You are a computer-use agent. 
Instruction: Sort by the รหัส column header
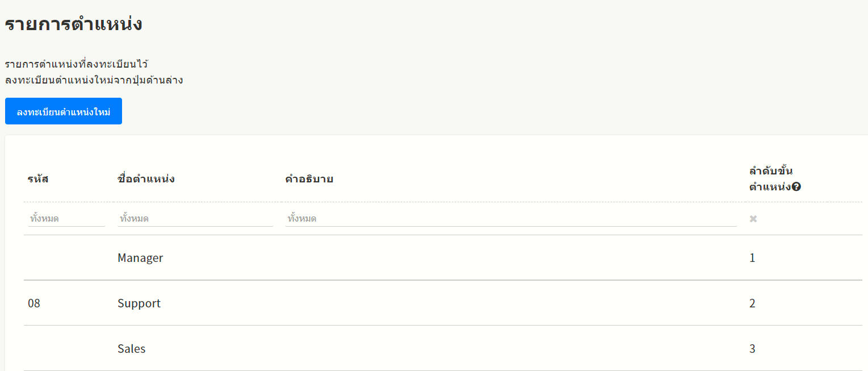(x=38, y=179)
